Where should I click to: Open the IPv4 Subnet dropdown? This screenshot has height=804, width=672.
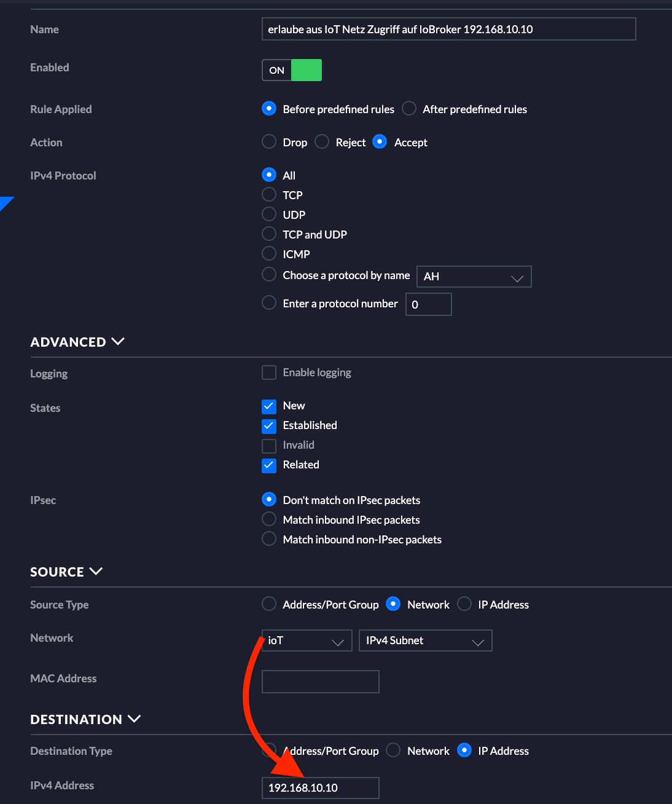pos(426,640)
